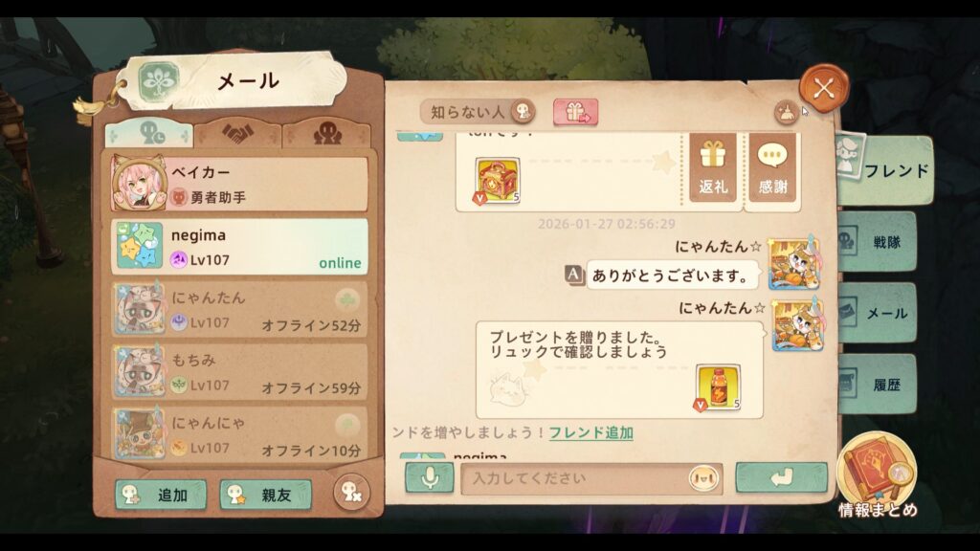This screenshot has height=551, width=980.
Task: Select negima in the contact list
Action: coord(239,246)
